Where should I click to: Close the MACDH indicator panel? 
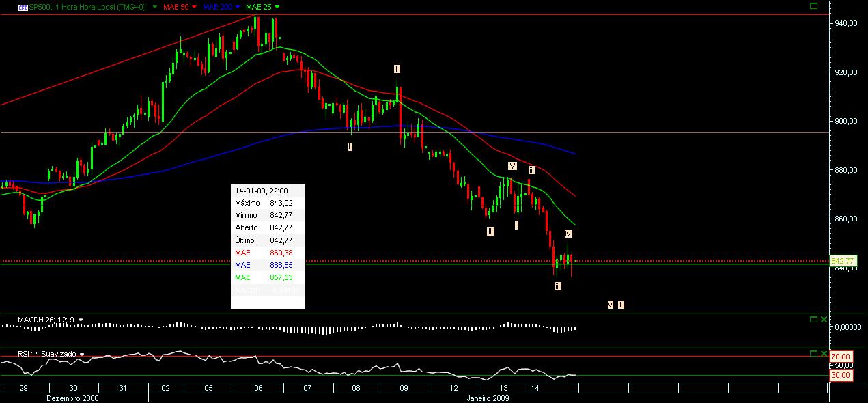(x=824, y=319)
